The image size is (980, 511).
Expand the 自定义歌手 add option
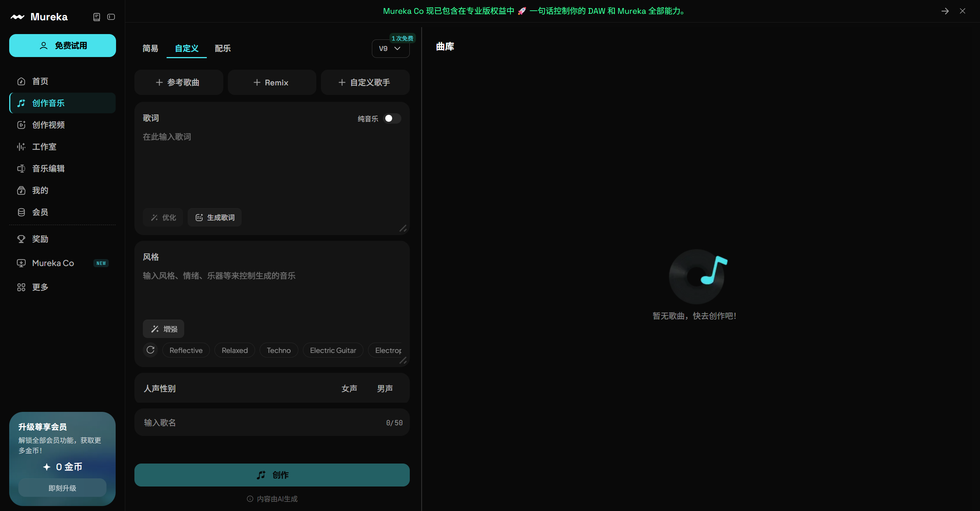(x=365, y=82)
